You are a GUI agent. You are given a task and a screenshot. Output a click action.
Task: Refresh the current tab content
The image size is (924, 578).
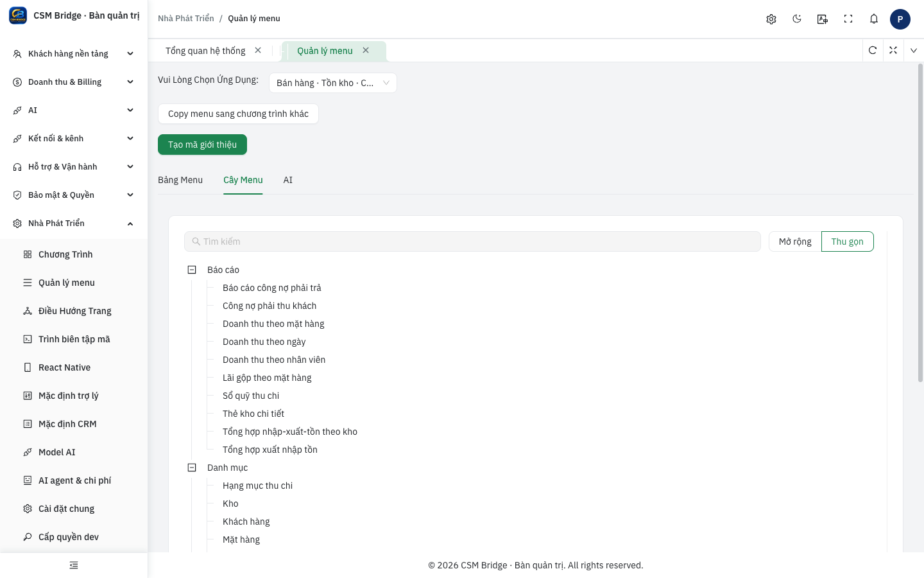point(873,50)
